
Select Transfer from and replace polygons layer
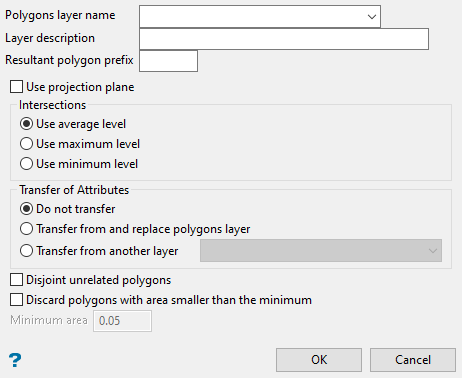point(26,229)
